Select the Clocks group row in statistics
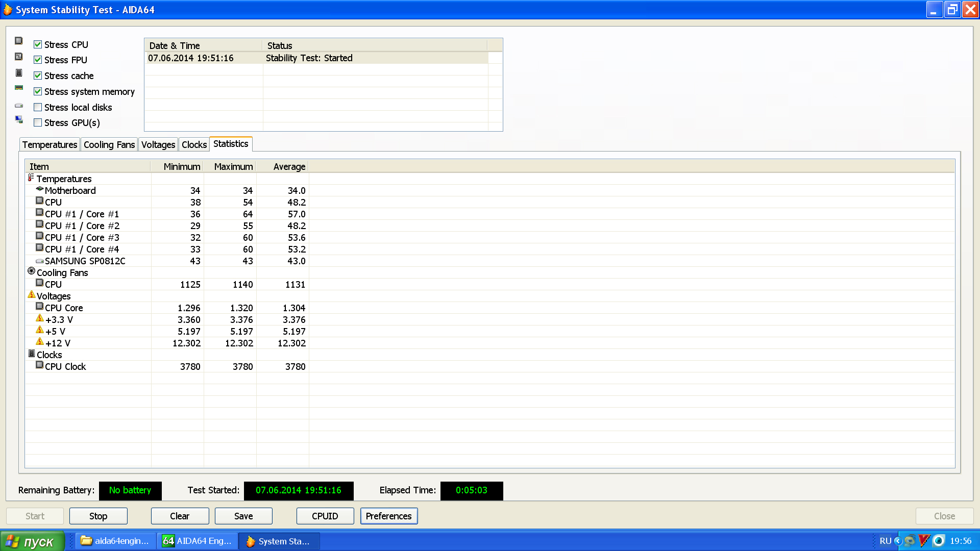 (x=50, y=355)
